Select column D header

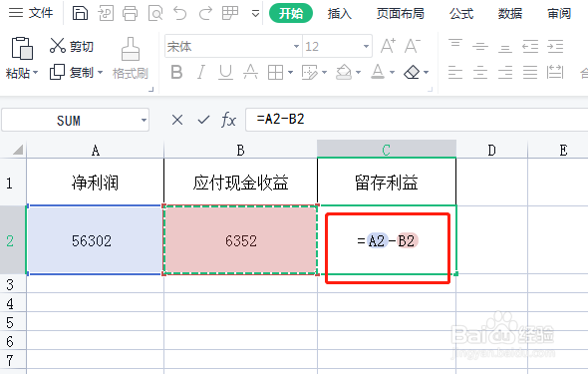pyautogui.click(x=491, y=150)
